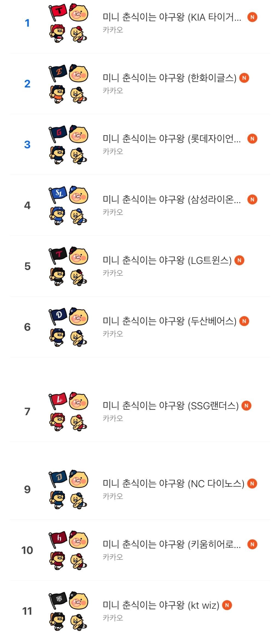Click the N badge beside 삼성라이온 title
The image size is (280, 644).
[252, 200]
